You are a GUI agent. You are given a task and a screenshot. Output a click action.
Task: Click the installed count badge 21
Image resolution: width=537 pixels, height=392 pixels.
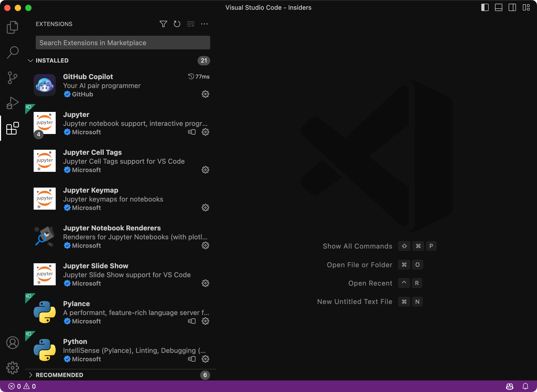(x=204, y=60)
